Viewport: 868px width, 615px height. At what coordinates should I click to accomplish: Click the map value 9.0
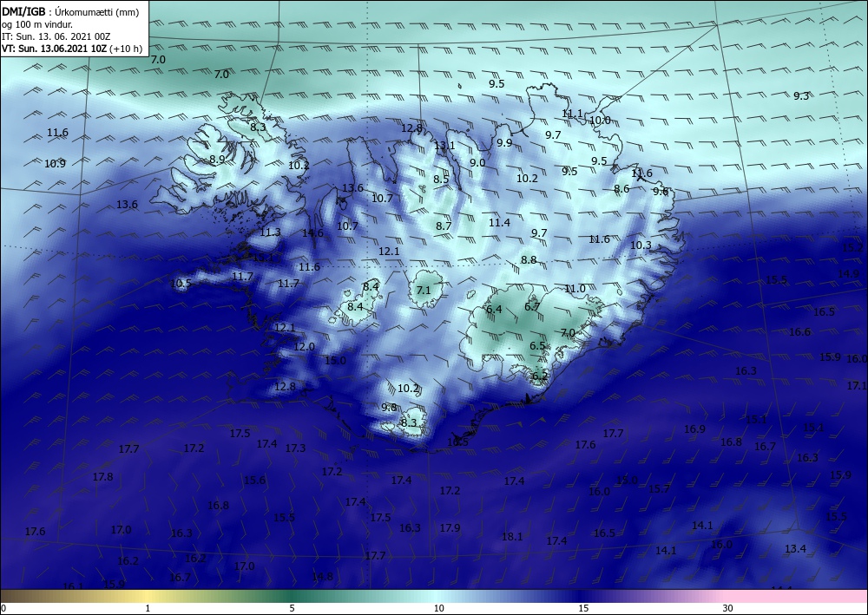(x=477, y=162)
